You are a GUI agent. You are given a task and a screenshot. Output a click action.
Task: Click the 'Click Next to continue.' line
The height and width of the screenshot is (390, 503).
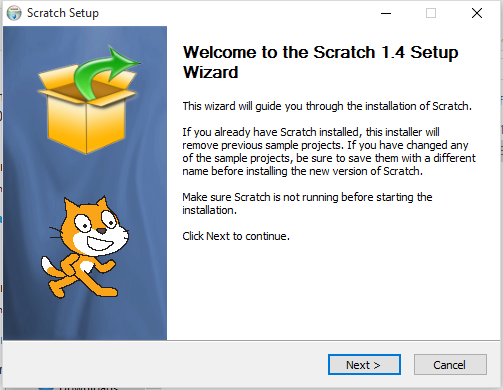tap(236, 236)
